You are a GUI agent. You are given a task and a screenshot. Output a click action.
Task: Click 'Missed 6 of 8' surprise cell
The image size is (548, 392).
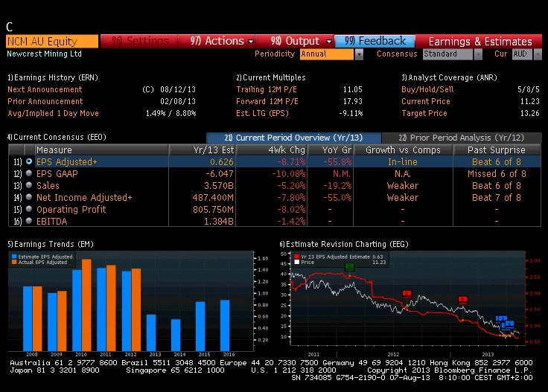tap(497, 174)
